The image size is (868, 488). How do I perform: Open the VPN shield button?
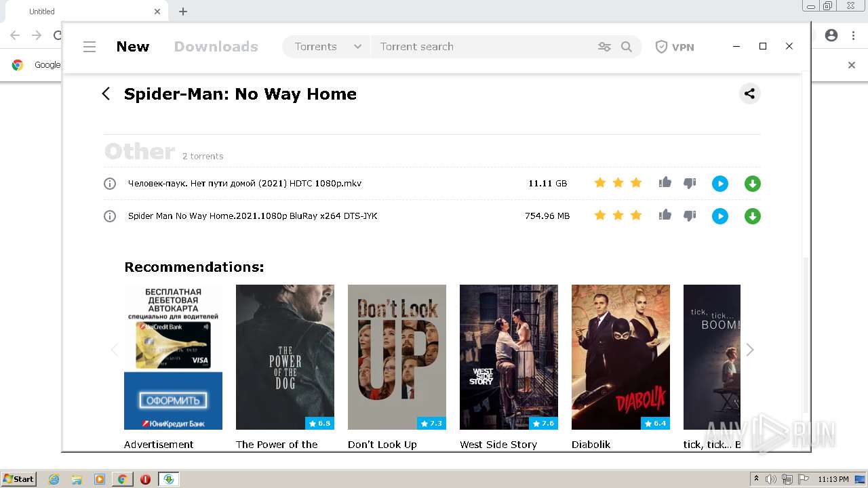675,47
